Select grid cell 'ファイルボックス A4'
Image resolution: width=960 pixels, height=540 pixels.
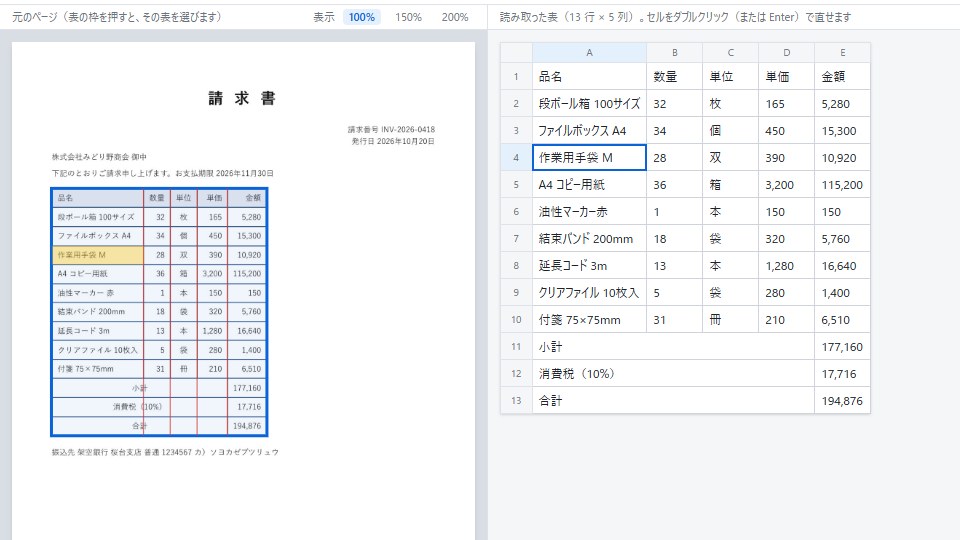pos(589,130)
